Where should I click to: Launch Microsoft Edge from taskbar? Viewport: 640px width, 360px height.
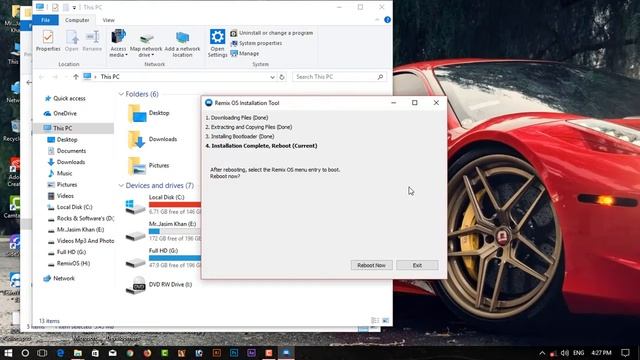(60, 353)
